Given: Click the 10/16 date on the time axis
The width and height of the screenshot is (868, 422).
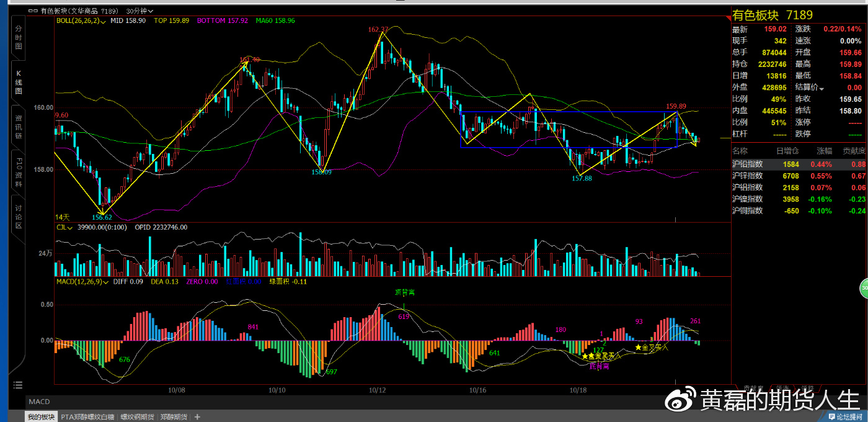Looking at the screenshot, I should (477, 390).
